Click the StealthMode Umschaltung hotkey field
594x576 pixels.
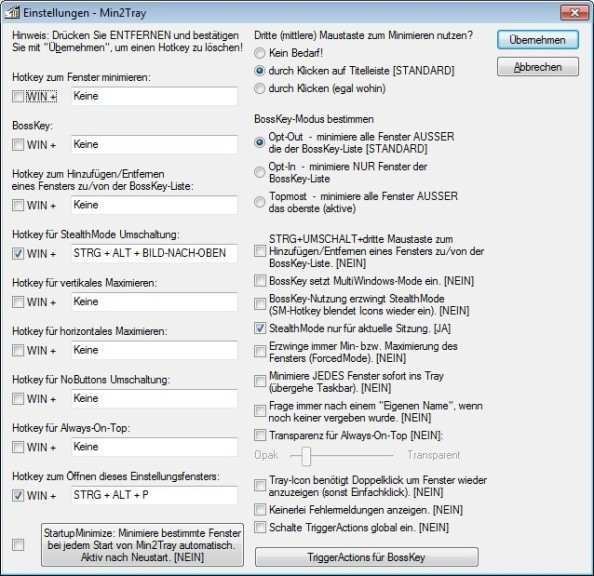155,253
